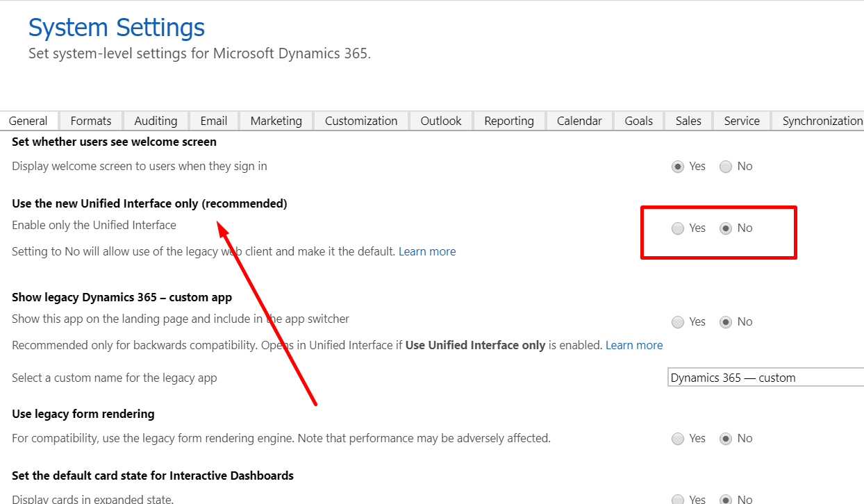The image size is (864, 504).
Task: Open the Goals tab
Action: coord(638,121)
